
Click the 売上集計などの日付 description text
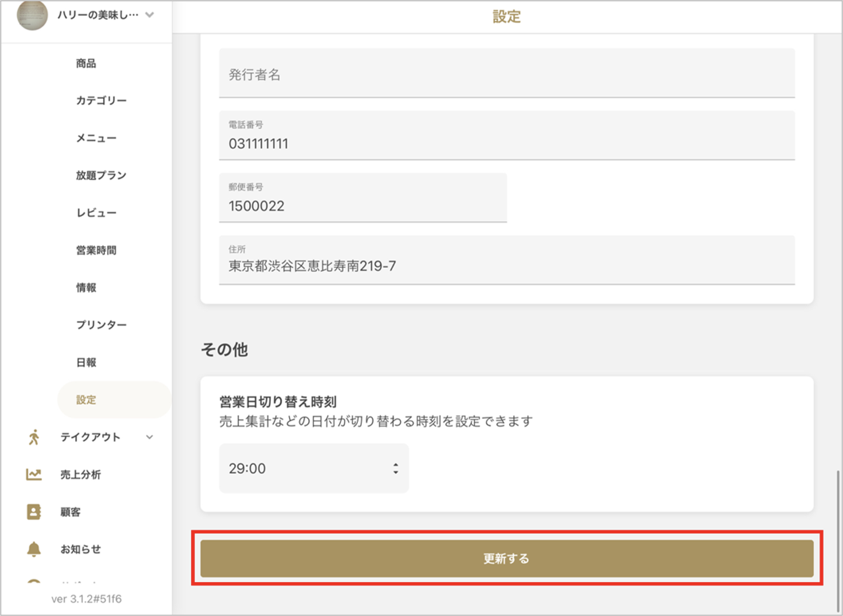pos(376,421)
